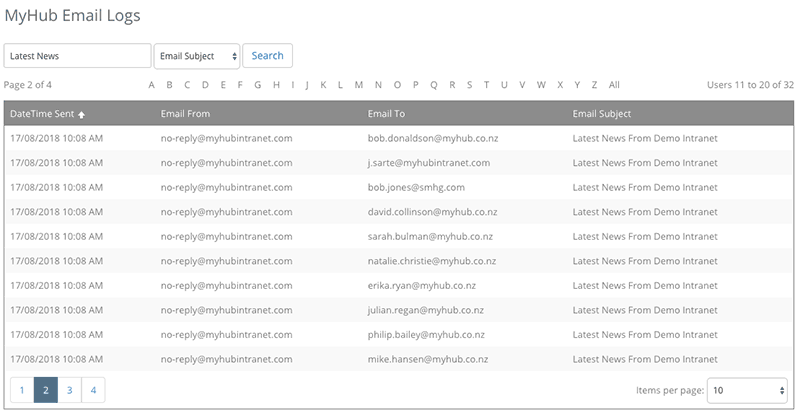This screenshot has width=800, height=413.
Task: Filter by letter L
Action: click(x=340, y=85)
